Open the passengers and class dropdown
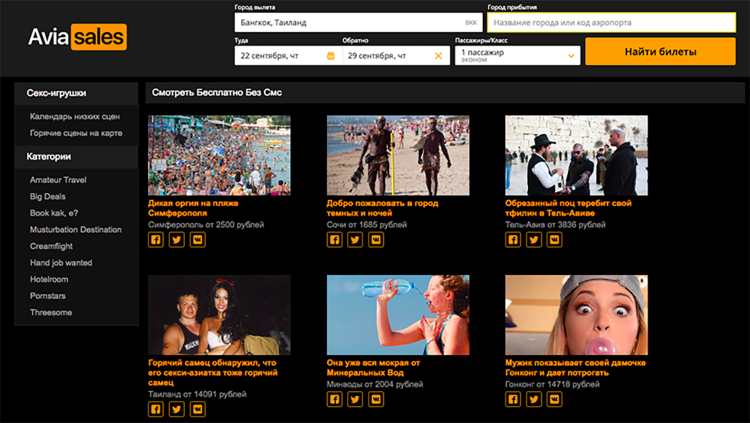Screen dimensions: 750x423 518,56
